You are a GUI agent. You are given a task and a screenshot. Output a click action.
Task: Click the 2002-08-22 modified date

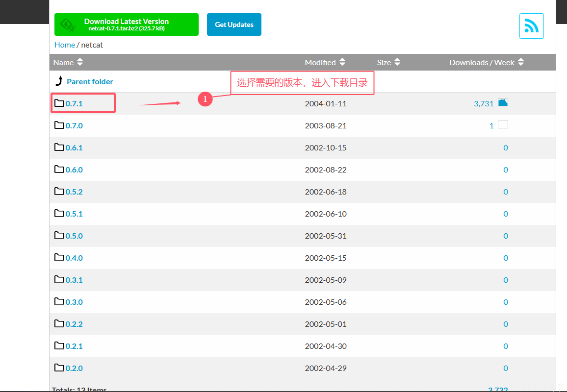click(326, 170)
